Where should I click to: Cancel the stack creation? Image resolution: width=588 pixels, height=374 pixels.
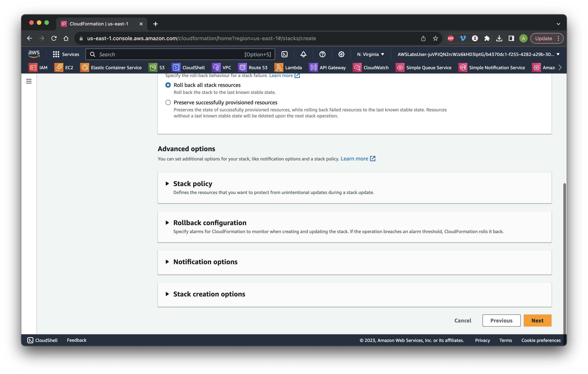pos(462,321)
